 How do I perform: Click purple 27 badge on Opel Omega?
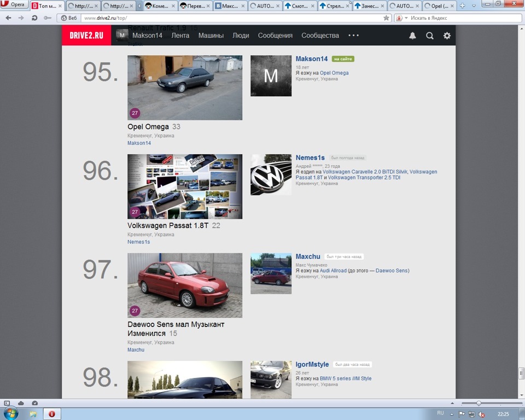click(135, 113)
